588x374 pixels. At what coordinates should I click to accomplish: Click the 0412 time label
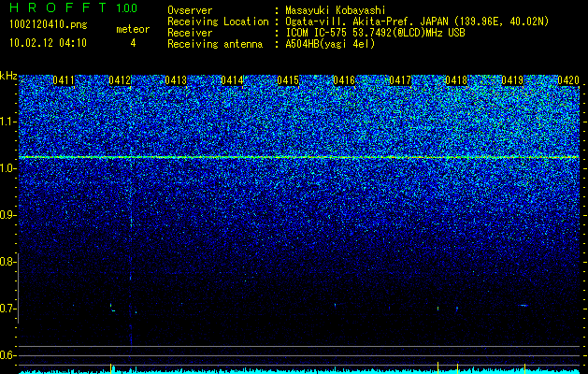click(x=120, y=80)
